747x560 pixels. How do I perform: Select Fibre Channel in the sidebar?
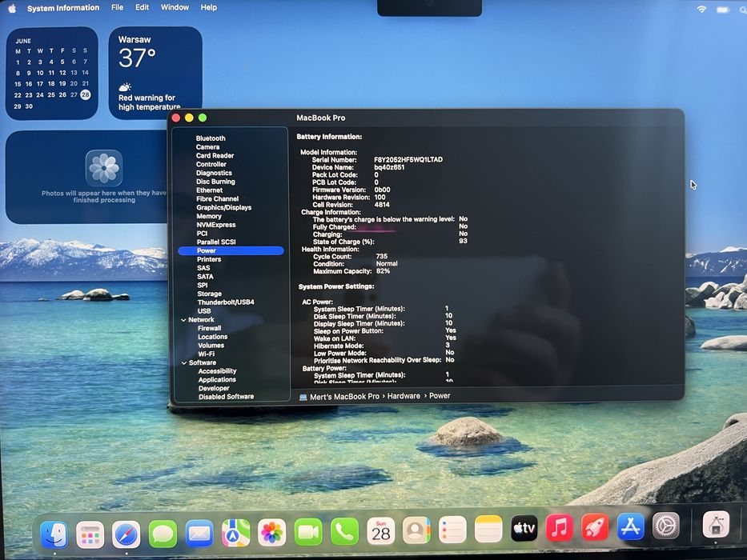[217, 199]
